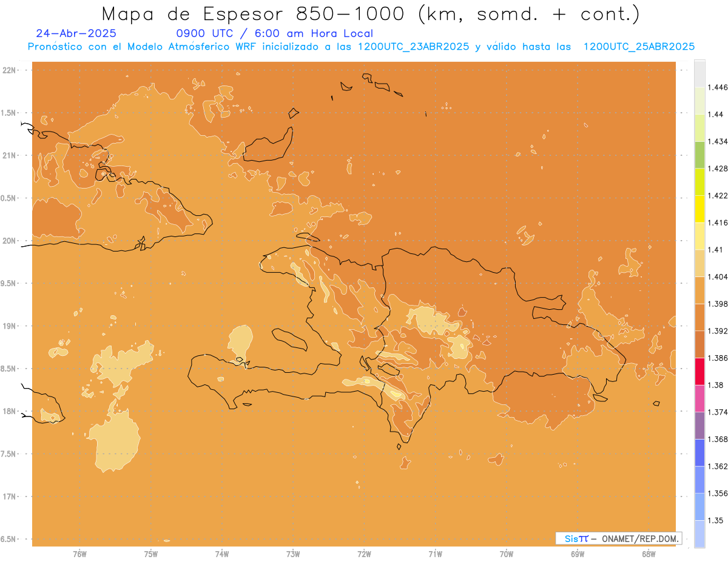This screenshot has height=562, width=728.
Task: Click the legend value '1.362'
Action: [718, 466]
